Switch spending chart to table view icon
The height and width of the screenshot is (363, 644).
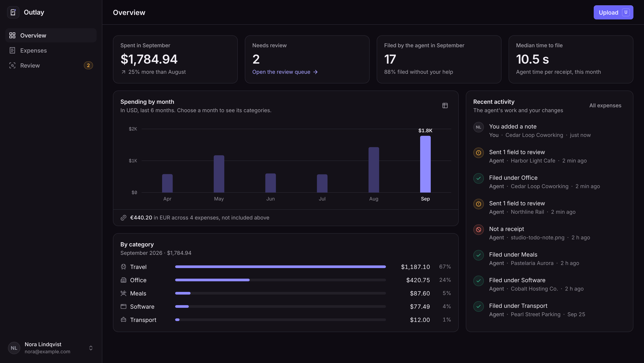click(x=445, y=106)
